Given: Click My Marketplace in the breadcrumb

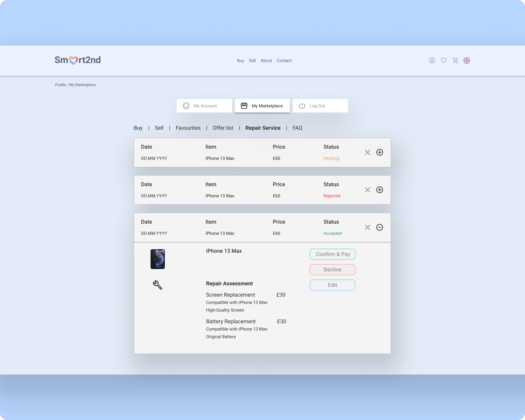Looking at the screenshot, I should (83, 85).
